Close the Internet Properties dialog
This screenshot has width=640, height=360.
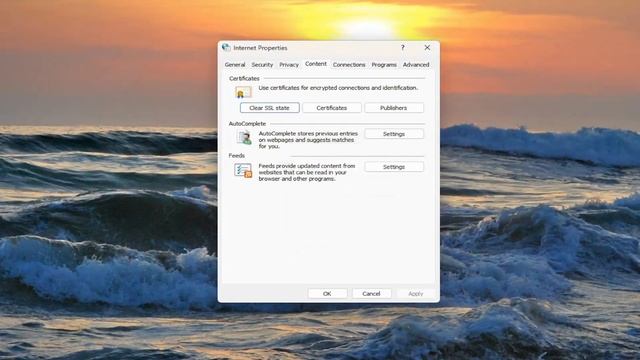(x=427, y=47)
